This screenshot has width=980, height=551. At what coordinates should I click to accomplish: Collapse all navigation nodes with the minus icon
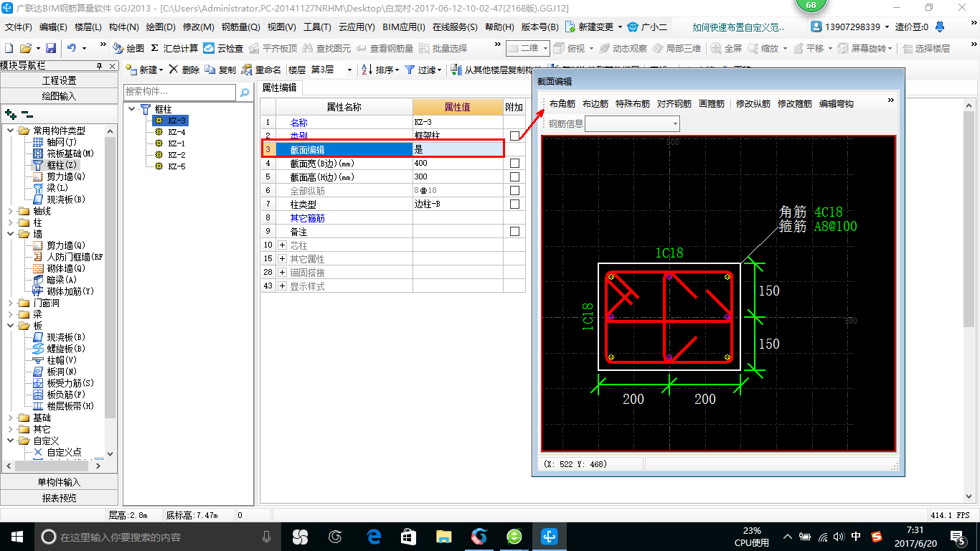pos(27,114)
